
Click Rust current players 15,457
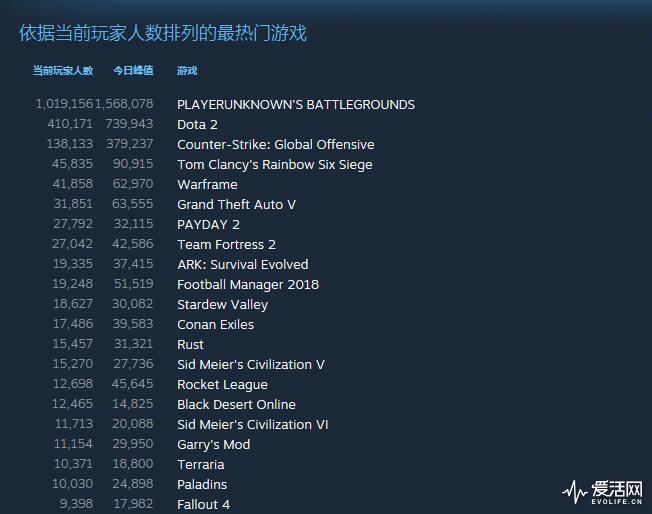click(72, 343)
